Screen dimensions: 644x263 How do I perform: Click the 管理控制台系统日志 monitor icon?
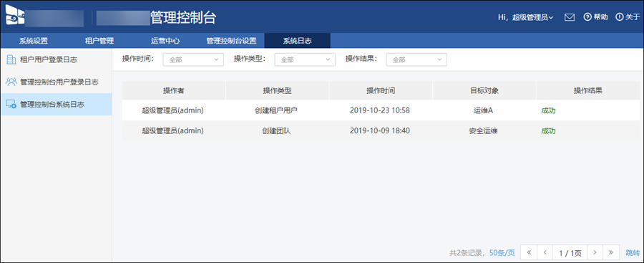click(11, 104)
